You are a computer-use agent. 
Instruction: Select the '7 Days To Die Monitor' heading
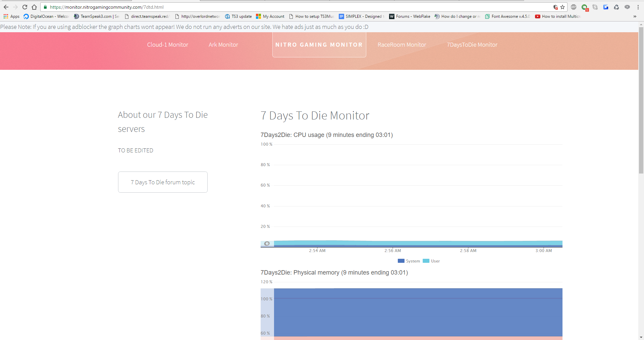(x=315, y=115)
